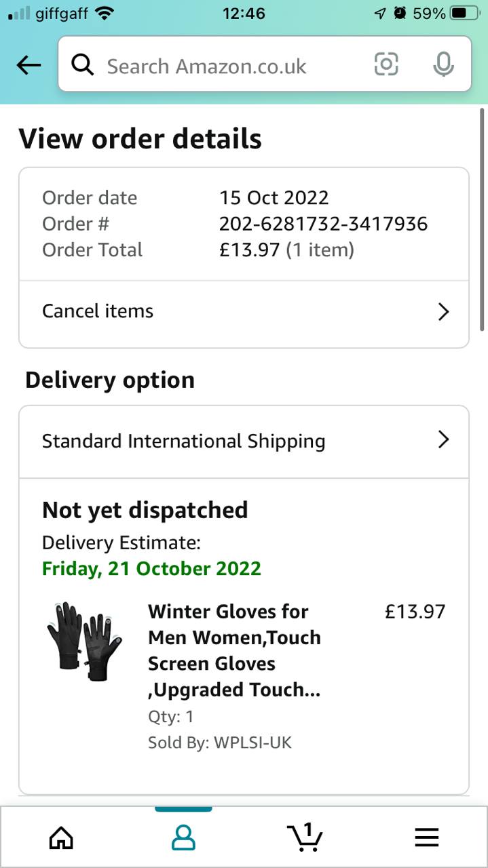Image resolution: width=488 pixels, height=868 pixels.
Task: Tap the Wi-Fi status icon
Action: coord(105,13)
